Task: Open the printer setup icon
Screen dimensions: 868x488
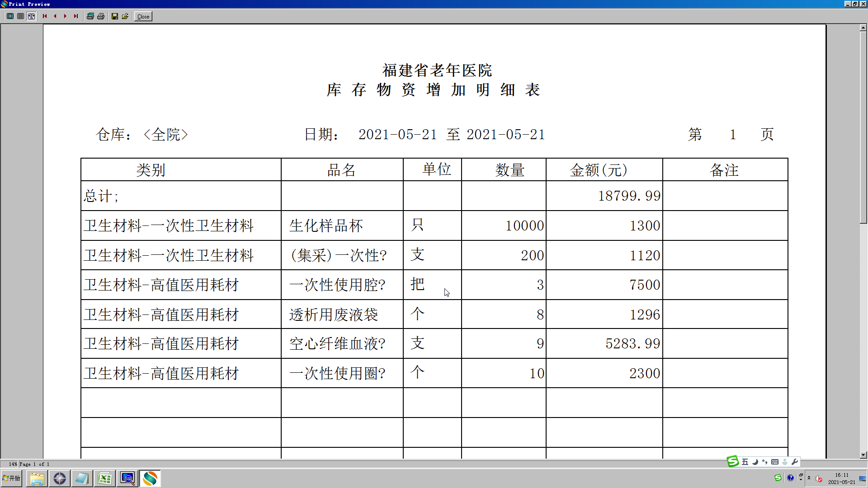Action: tap(90, 16)
